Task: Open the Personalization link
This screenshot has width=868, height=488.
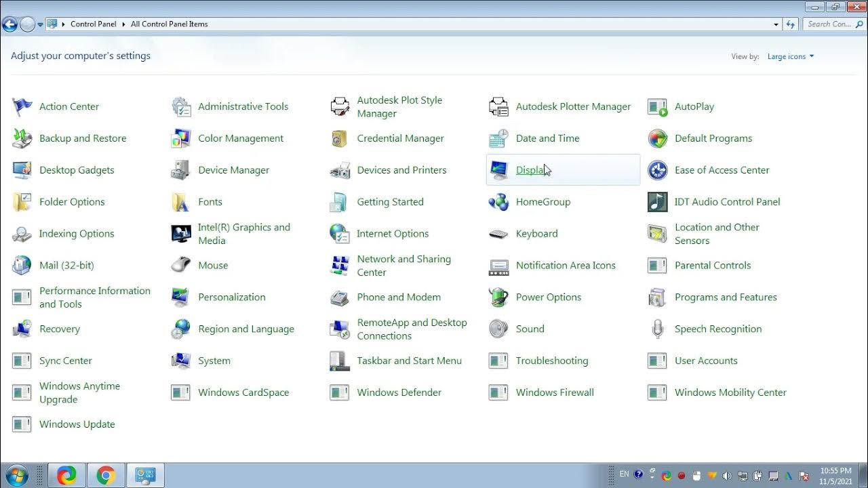Action: click(232, 298)
